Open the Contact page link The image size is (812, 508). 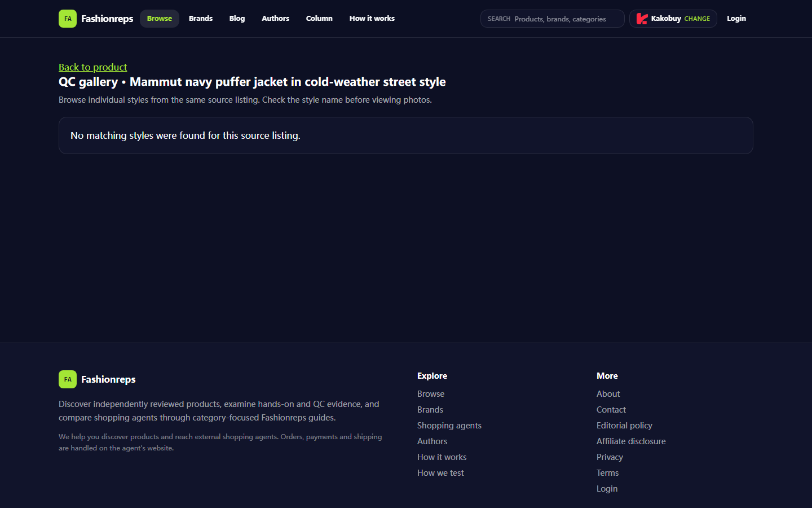click(x=611, y=410)
